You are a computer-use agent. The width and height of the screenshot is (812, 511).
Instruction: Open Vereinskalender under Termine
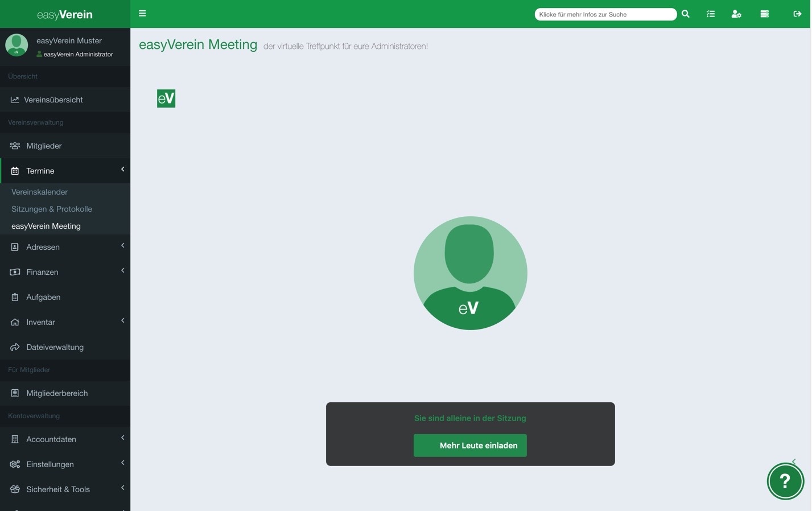(39, 192)
